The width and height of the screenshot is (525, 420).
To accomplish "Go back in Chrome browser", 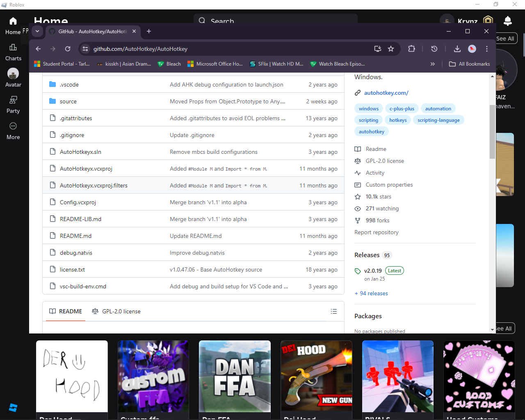I will point(38,49).
